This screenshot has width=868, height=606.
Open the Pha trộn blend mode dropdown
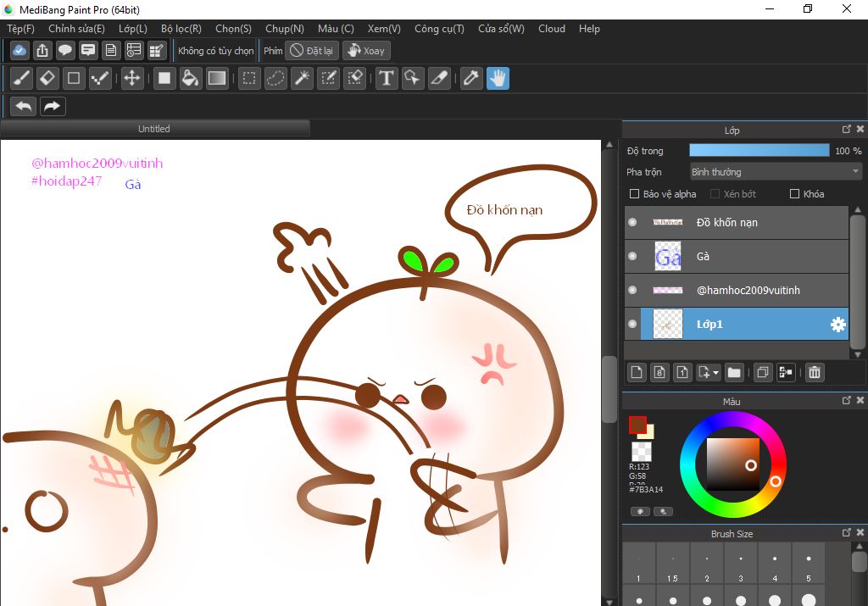[x=775, y=172]
